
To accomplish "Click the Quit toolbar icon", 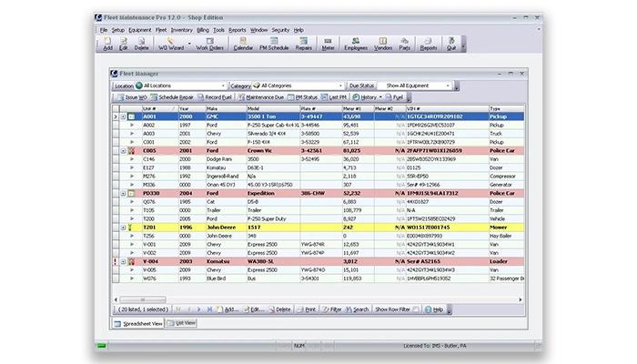I will pyautogui.click(x=451, y=44).
